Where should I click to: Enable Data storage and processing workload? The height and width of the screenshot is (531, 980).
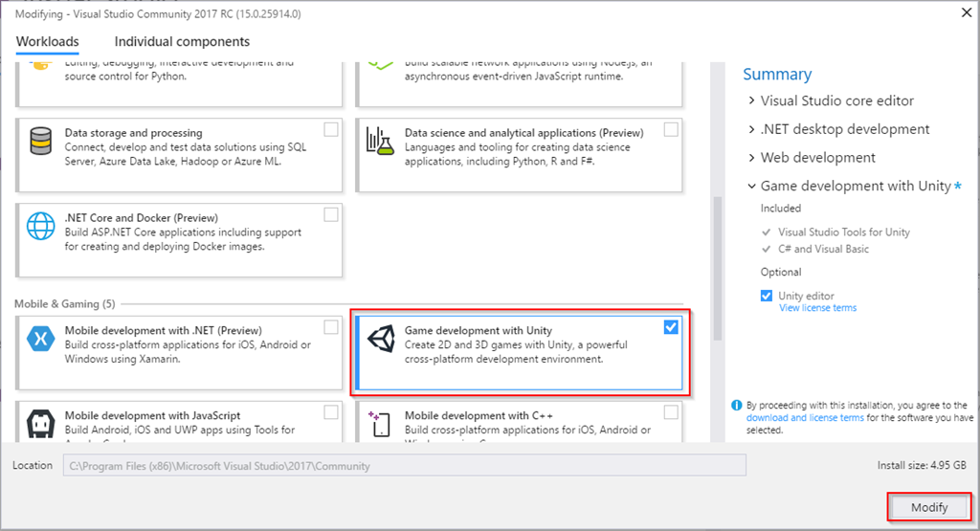pyautogui.click(x=331, y=129)
